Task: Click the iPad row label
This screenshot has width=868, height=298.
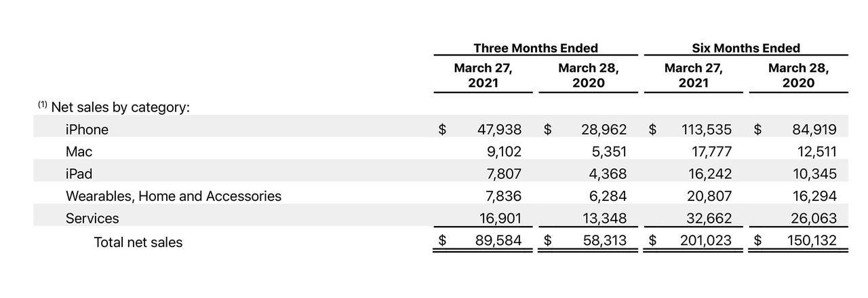Action: click(79, 174)
